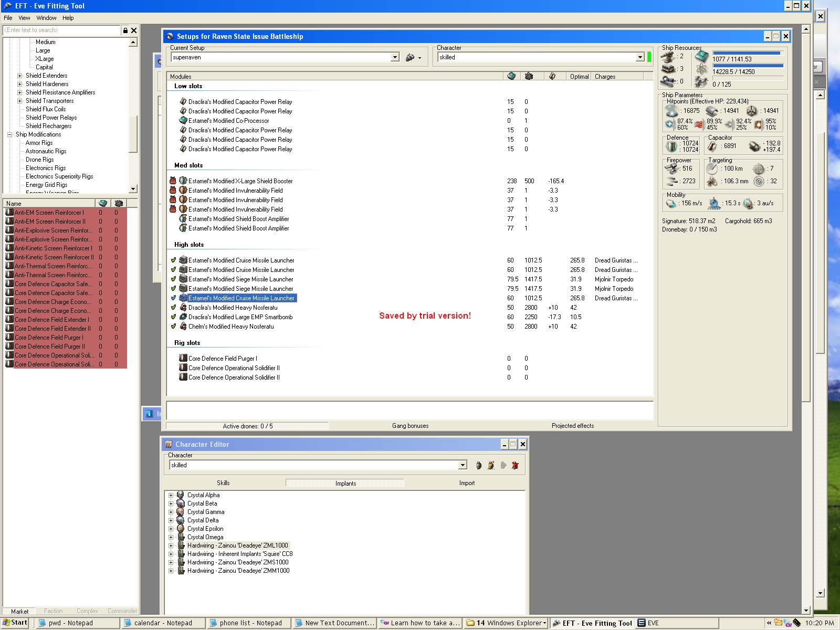Click the Active drones 0 / 5 button

(248, 426)
